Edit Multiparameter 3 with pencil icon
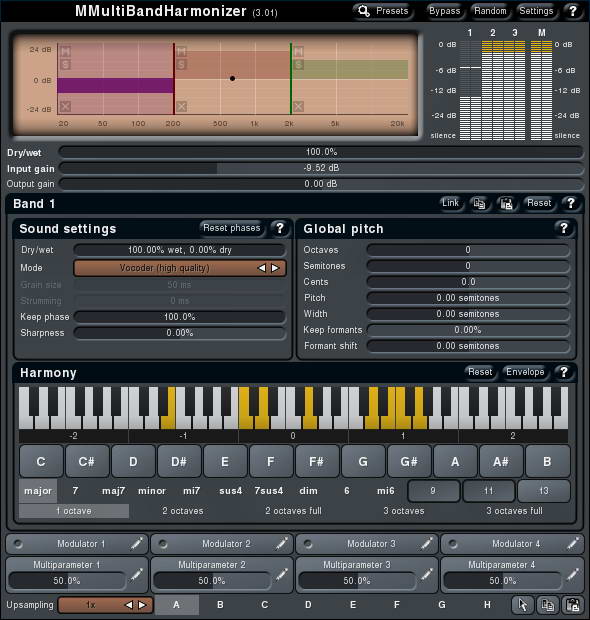Screen dimensions: 590x620 coord(427,575)
